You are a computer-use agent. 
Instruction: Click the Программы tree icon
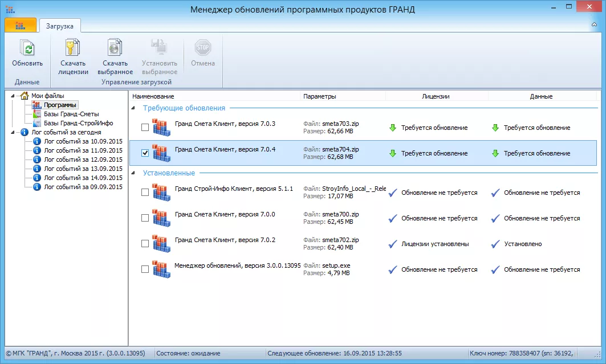click(x=36, y=105)
